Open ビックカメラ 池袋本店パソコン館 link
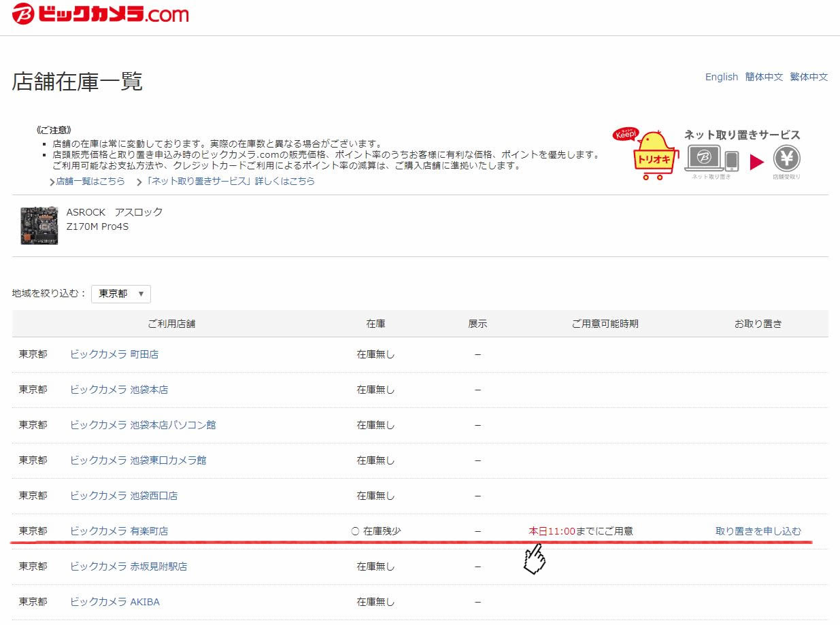The height and width of the screenshot is (625, 840). coord(143,425)
